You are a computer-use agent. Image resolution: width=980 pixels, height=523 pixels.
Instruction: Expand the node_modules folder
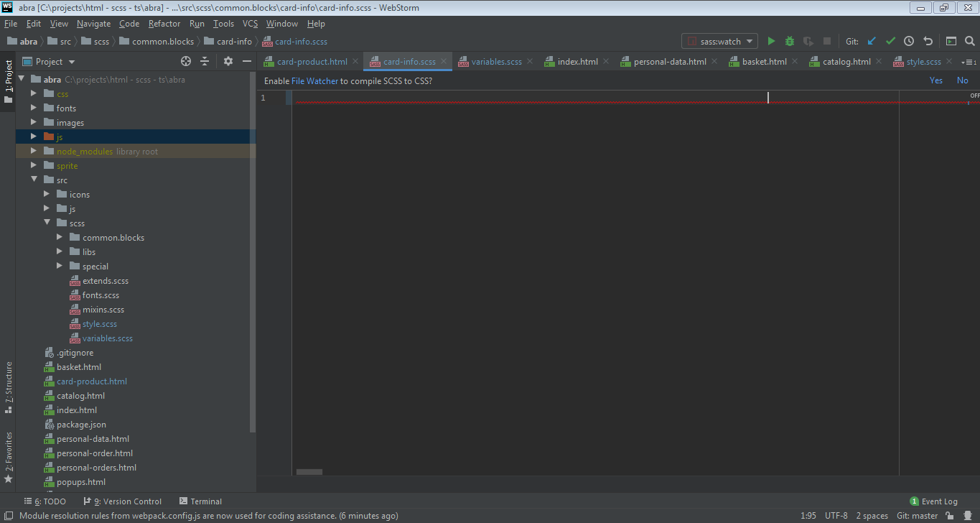coord(34,152)
